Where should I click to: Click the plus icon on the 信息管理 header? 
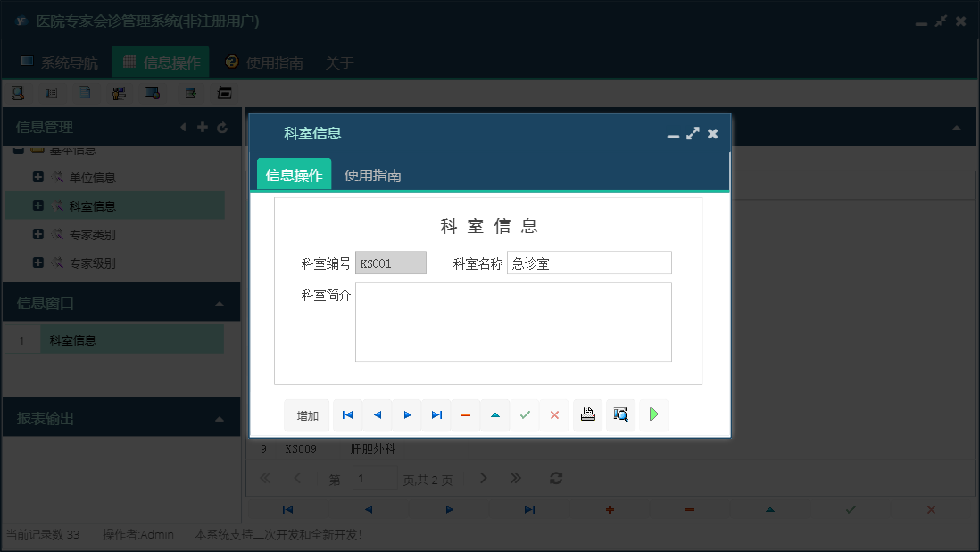203,127
